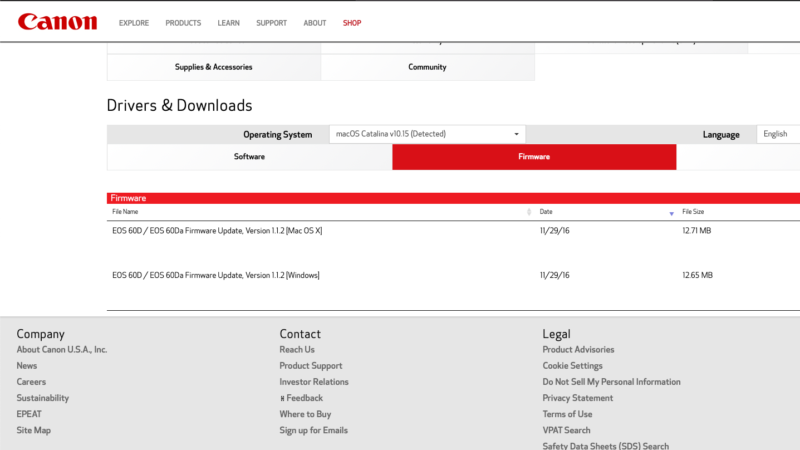Open the Privacy Statement link

point(578,398)
